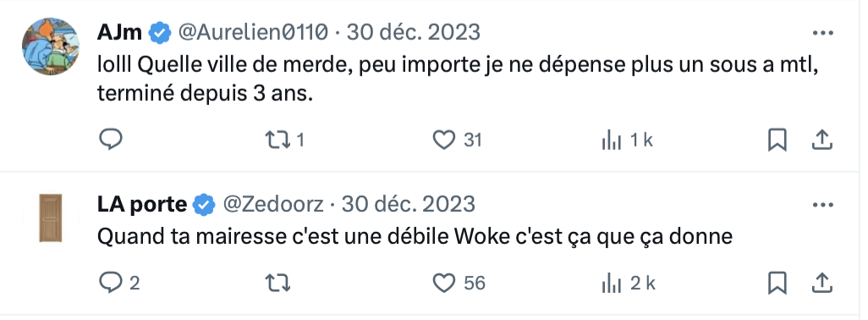
Task: Bookmark LA porte's tweet
Action: click(777, 284)
